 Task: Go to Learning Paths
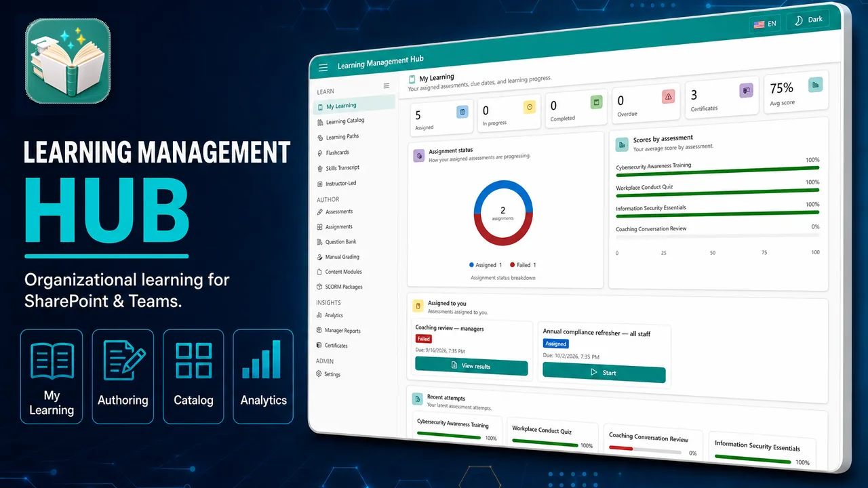click(x=338, y=137)
